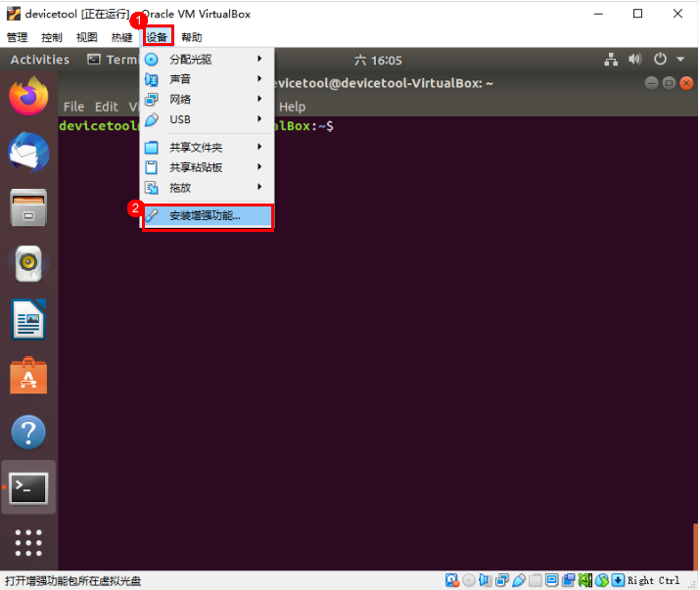Launch LibreOffice Writer from the dock
700x590 pixels.
point(27,319)
